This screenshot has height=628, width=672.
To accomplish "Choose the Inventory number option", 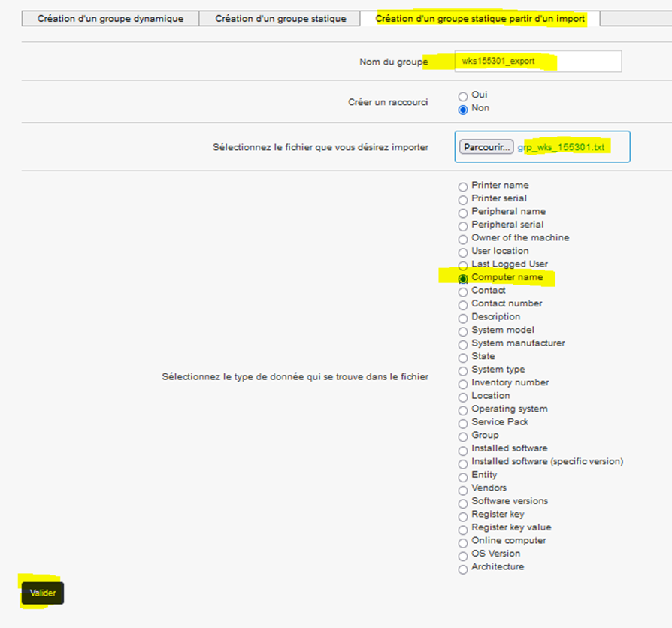I will click(x=463, y=384).
